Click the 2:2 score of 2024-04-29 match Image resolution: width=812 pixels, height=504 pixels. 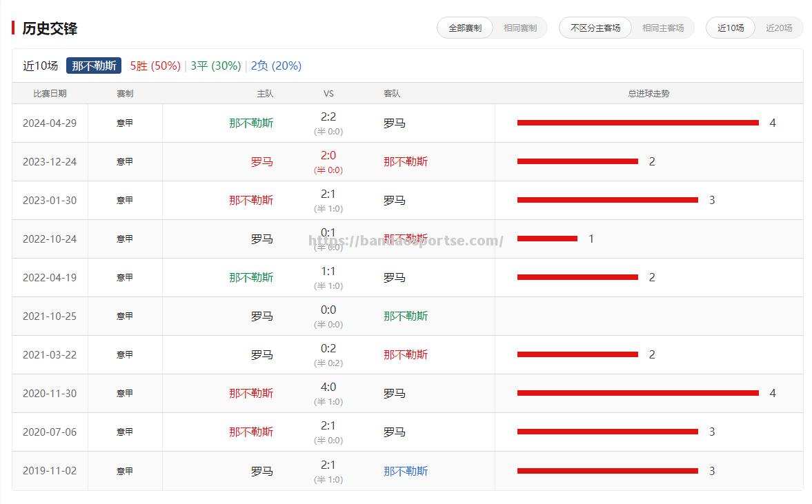[x=328, y=117]
